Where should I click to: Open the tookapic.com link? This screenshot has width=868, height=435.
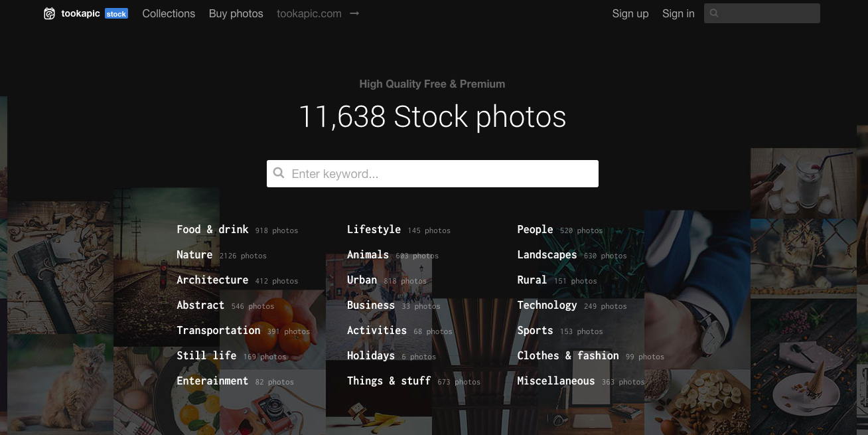(309, 13)
